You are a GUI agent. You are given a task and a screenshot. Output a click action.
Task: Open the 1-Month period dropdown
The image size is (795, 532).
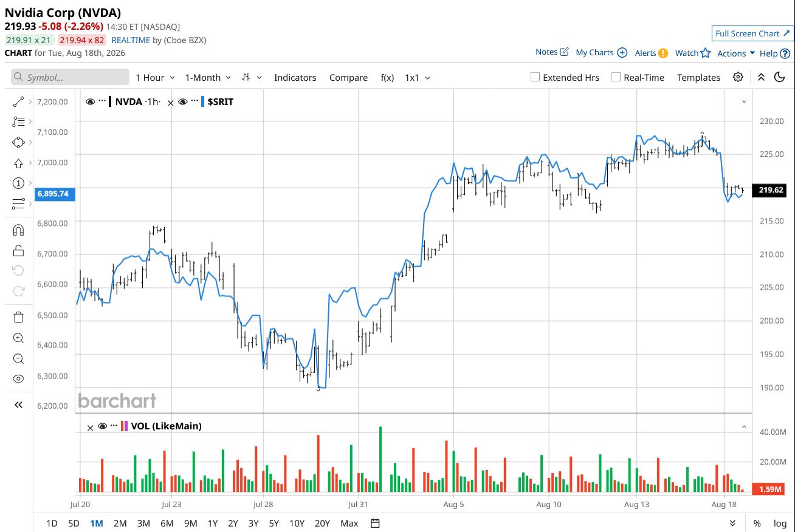tap(208, 78)
